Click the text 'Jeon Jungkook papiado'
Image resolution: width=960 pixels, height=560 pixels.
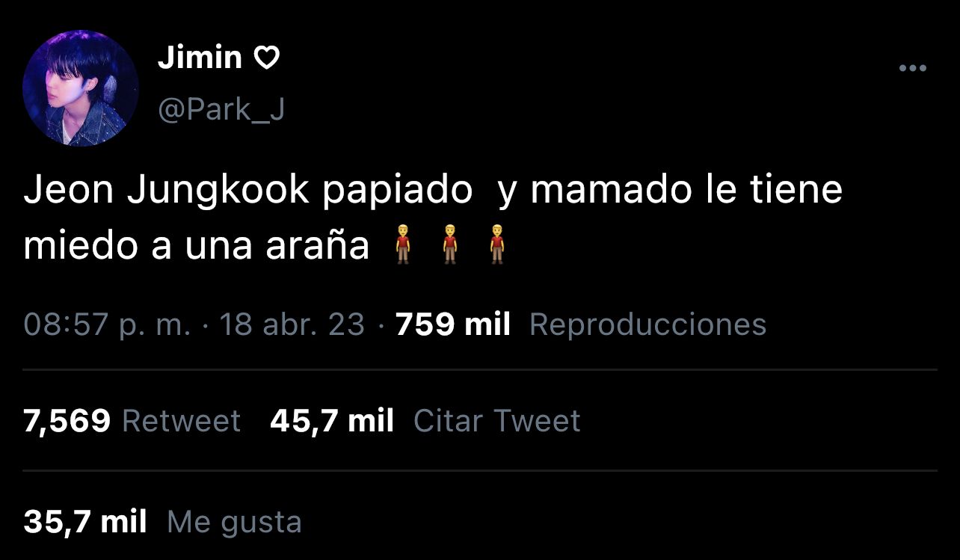[248, 190]
